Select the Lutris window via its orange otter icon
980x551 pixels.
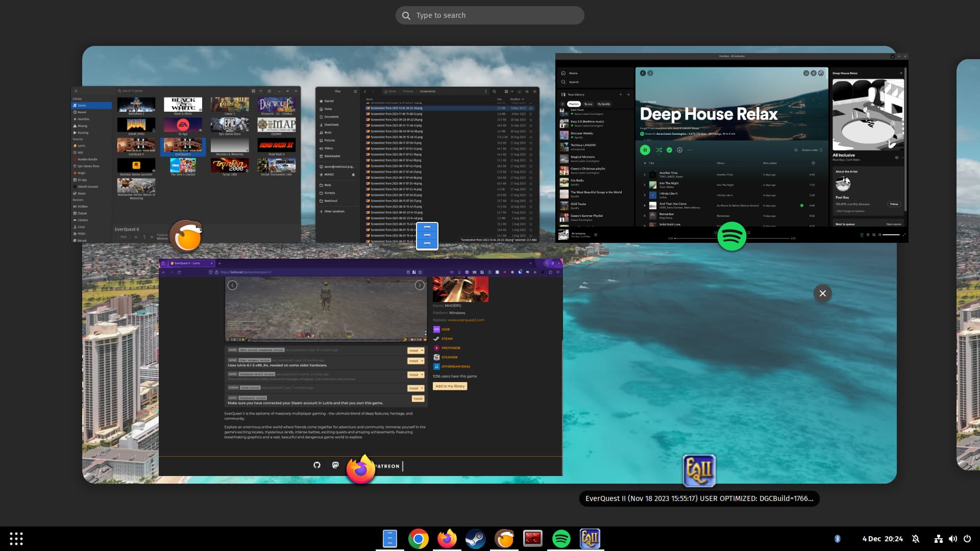[186, 236]
